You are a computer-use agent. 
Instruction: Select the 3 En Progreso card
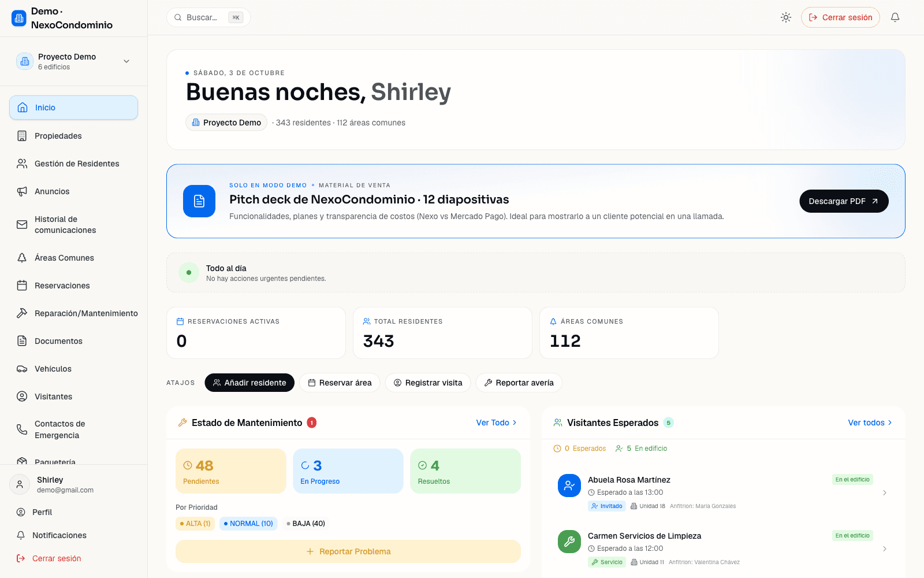[348, 471]
